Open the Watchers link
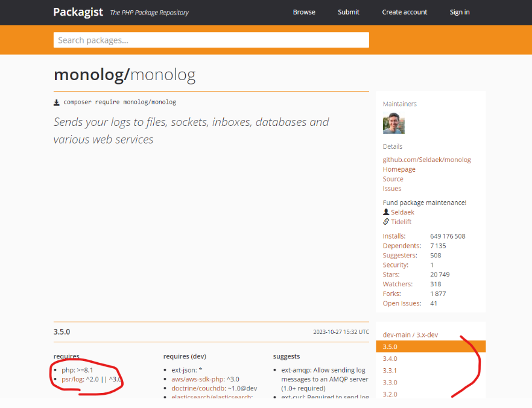This screenshot has width=532, height=408. (x=397, y=284)
